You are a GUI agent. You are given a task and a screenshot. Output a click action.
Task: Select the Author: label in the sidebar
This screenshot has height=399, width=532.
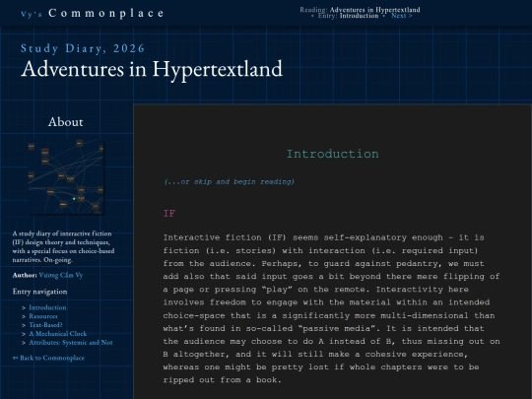click(x=25, y=275)
